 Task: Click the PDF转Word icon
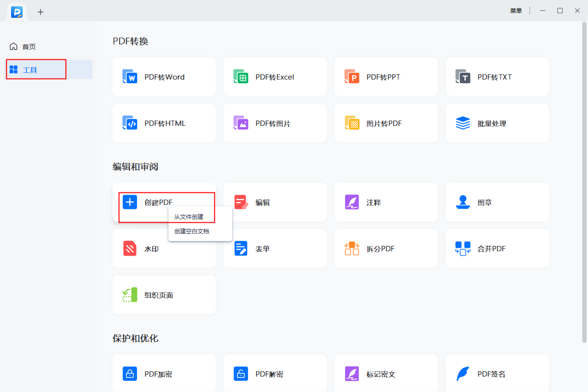130,77
